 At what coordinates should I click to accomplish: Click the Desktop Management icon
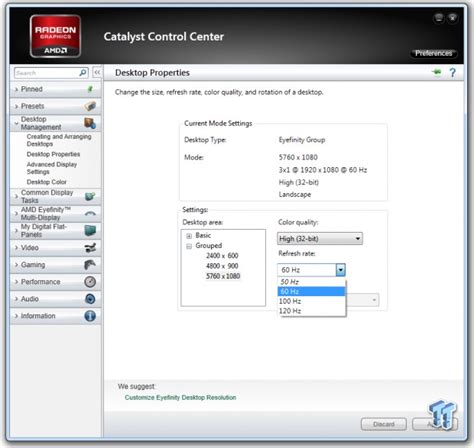(90, 123)
